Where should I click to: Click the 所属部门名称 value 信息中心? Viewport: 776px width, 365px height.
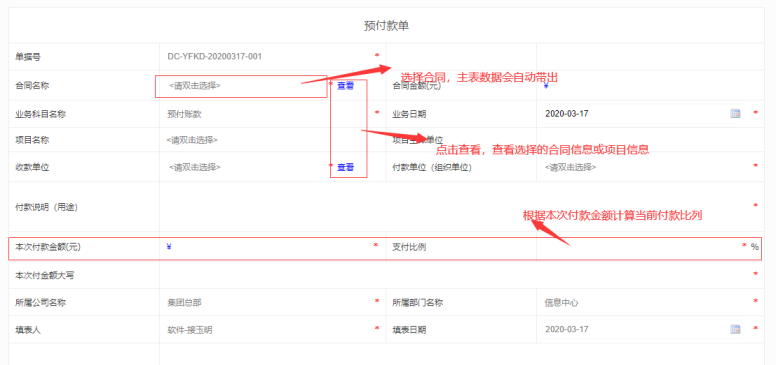561,303
